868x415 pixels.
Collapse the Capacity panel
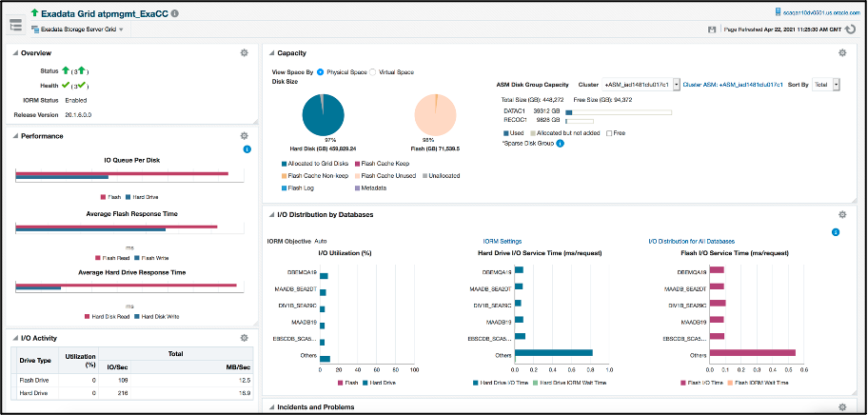271,53
